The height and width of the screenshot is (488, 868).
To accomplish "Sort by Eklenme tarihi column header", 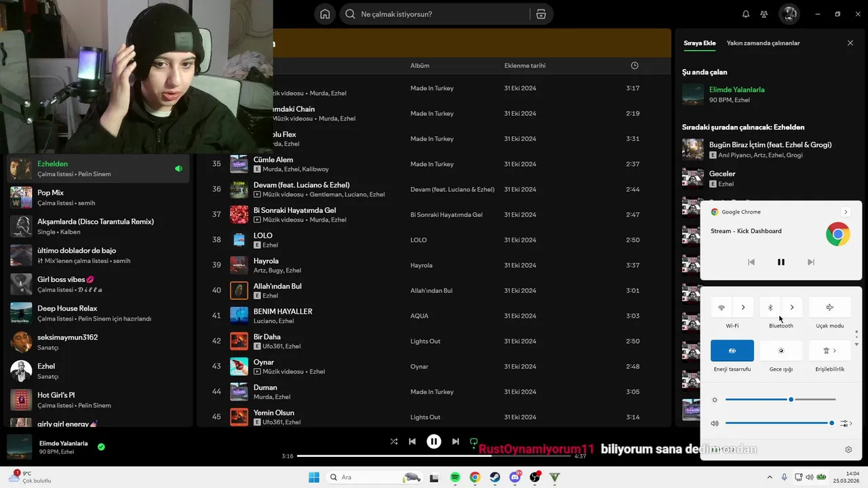I will pos(525,66).
